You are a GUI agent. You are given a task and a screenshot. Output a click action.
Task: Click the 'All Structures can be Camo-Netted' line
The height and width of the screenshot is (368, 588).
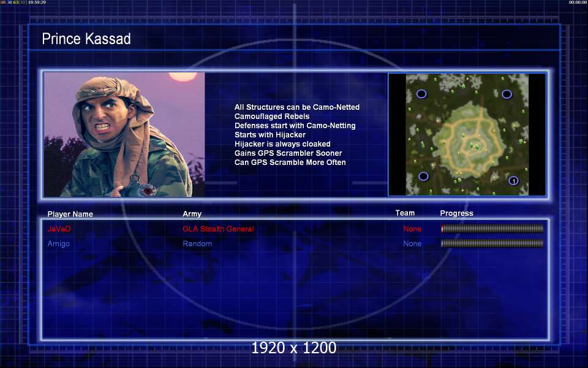pos(297,107)
